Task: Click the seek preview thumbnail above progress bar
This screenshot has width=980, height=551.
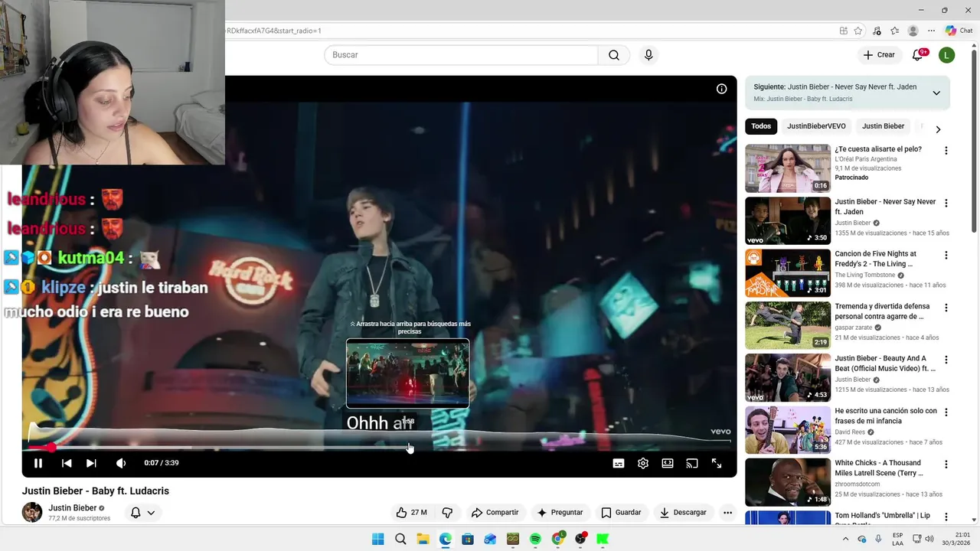Action: click(407, 373)
